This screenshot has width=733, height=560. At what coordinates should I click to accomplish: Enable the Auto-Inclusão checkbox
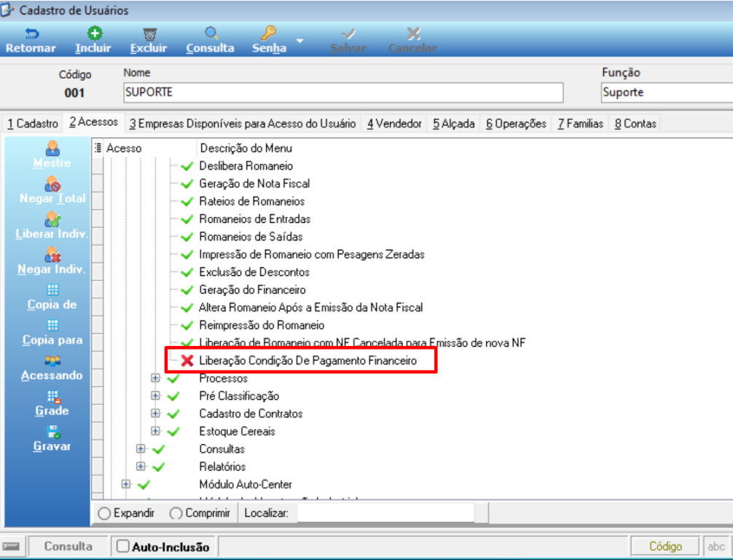click(122, 546)
